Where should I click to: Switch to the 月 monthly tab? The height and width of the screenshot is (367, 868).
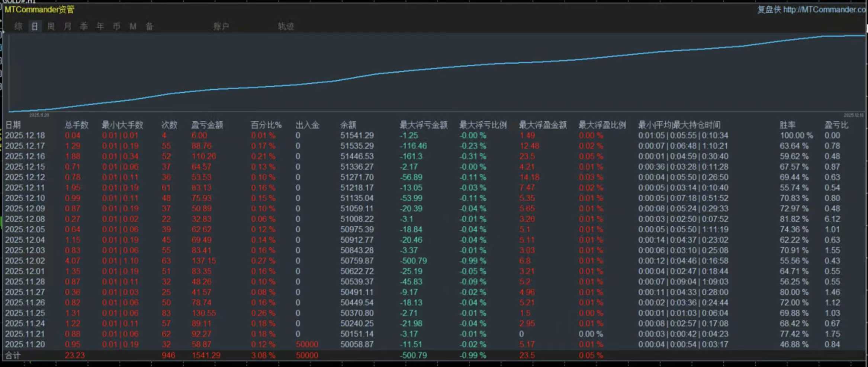click(67, 26)
